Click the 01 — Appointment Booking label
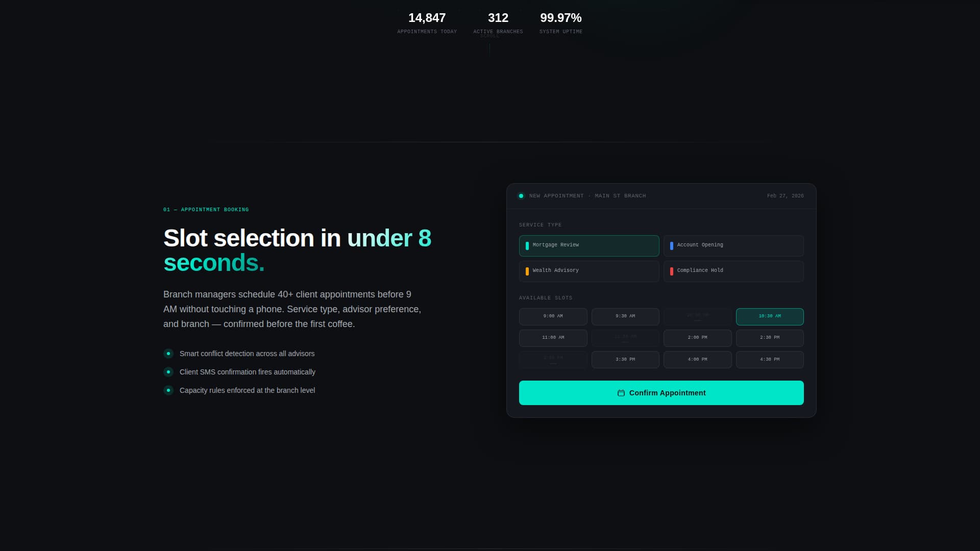This screenshot has width=980, height=551. 206,210
